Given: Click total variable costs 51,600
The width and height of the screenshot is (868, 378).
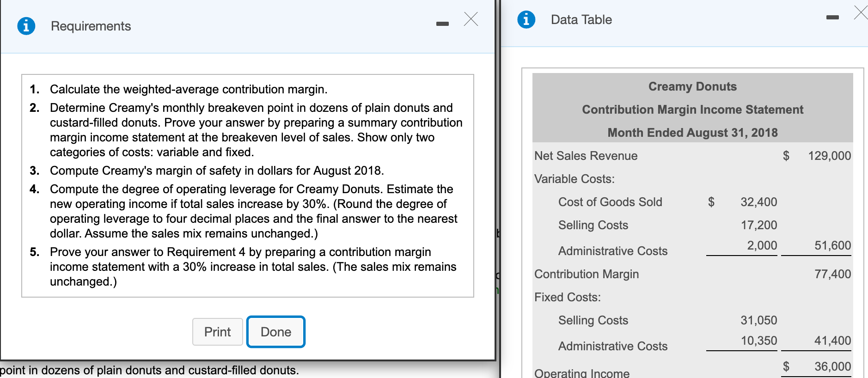Looking at the screenshot, I should coord(832,245).
